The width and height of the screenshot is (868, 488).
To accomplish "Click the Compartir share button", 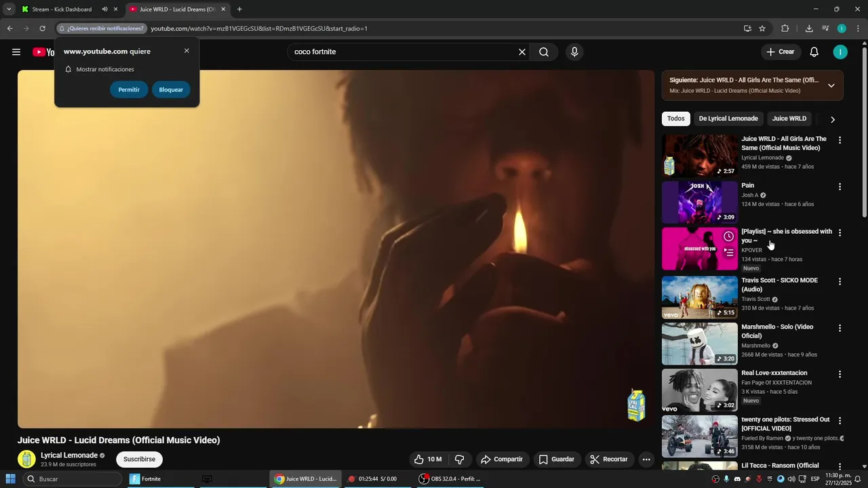I will (x=502, y=460).
